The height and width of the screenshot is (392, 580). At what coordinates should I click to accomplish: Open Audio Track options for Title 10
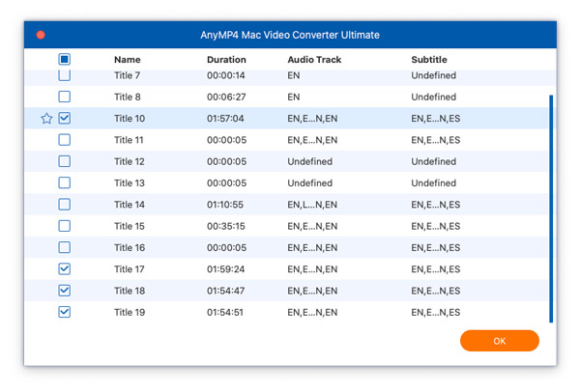click(312, 119)
